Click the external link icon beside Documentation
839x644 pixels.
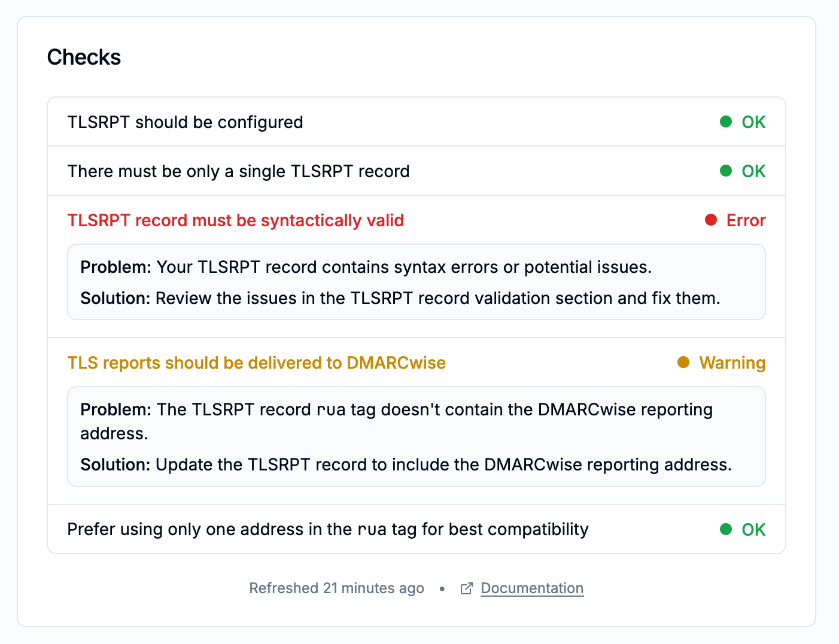pos(466,588)
